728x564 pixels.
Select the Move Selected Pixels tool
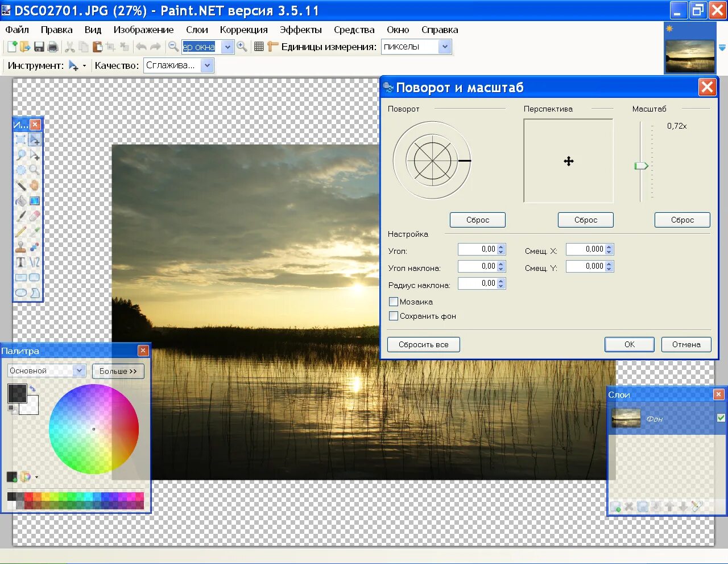click(35, 139)
